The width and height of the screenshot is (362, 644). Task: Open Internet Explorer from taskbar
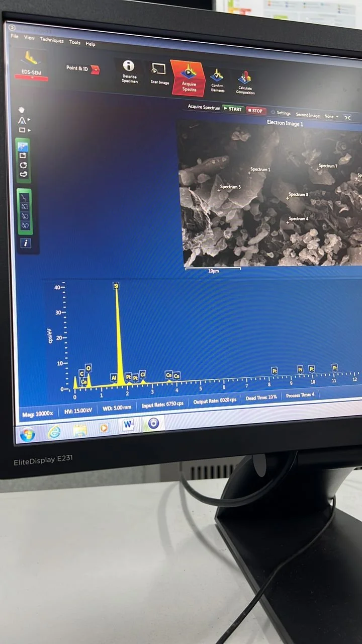54,432
